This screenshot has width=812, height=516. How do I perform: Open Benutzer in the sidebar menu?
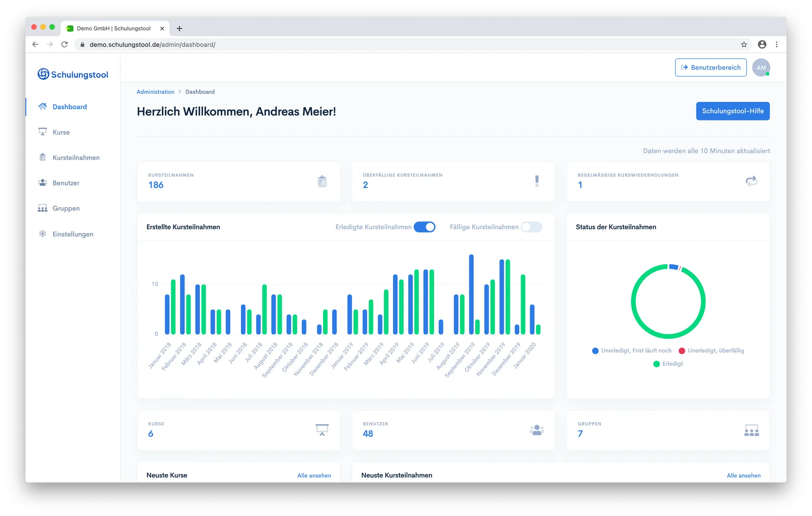[x=66, y=183]
